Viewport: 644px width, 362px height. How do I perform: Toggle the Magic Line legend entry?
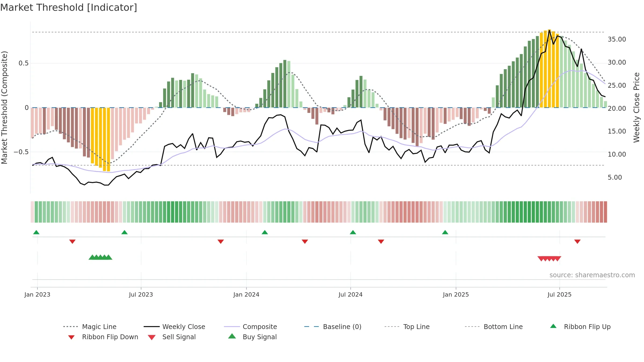tap(90, 327)
